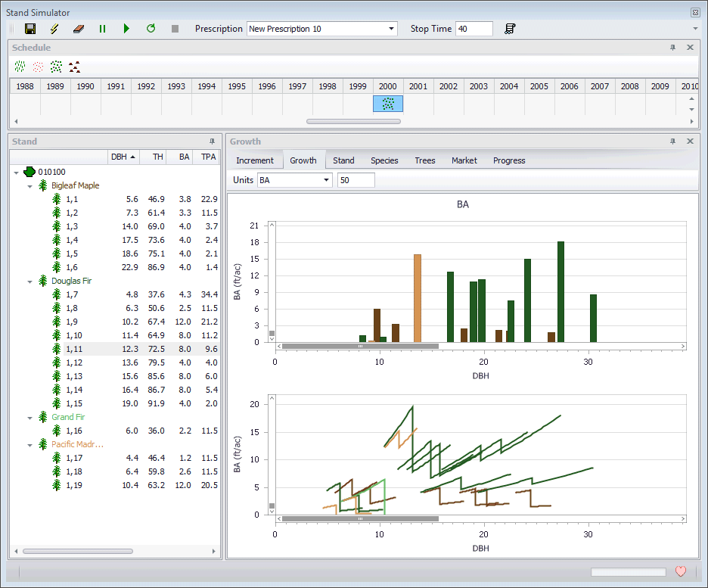Sort by the TPA column header
The height and width of the screenshot is (588, 708).
point(206,157)
